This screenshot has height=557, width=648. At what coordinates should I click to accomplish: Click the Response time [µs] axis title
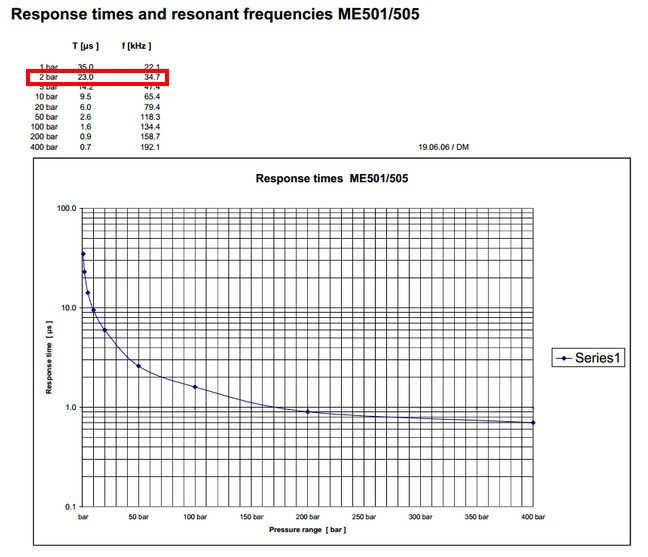(x=48, y=357)
